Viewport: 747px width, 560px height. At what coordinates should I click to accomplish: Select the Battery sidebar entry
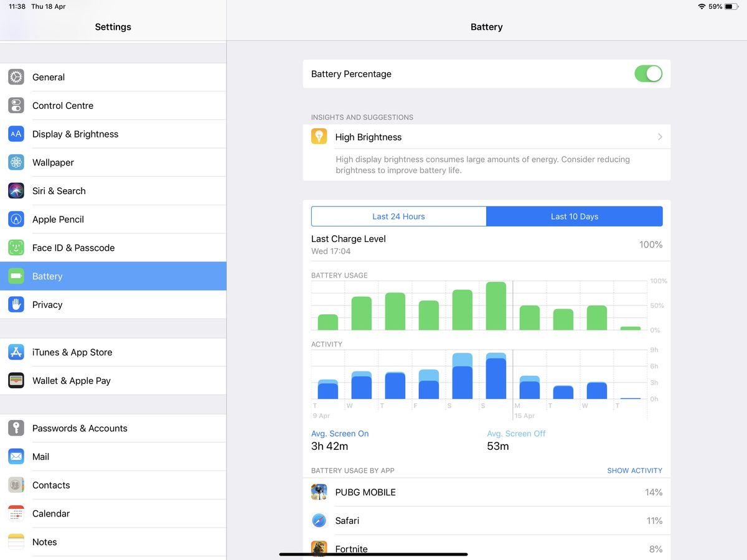[x=47, y=276]
